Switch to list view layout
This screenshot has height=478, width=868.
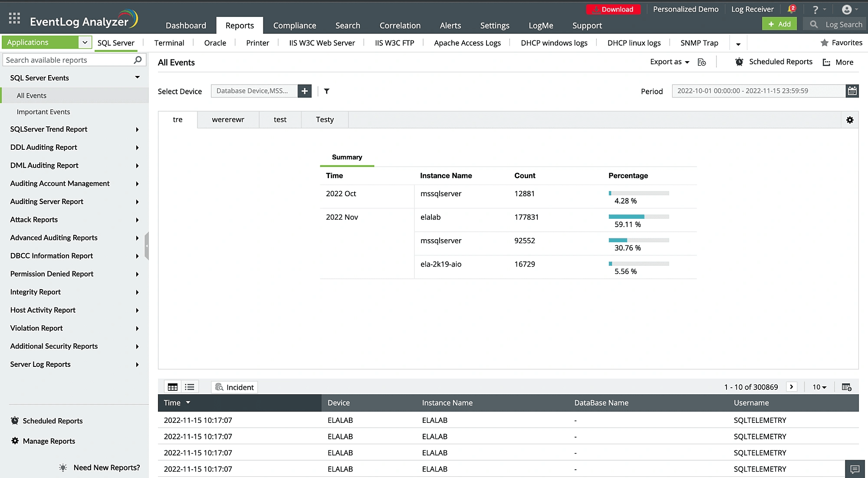coord(190,387)
